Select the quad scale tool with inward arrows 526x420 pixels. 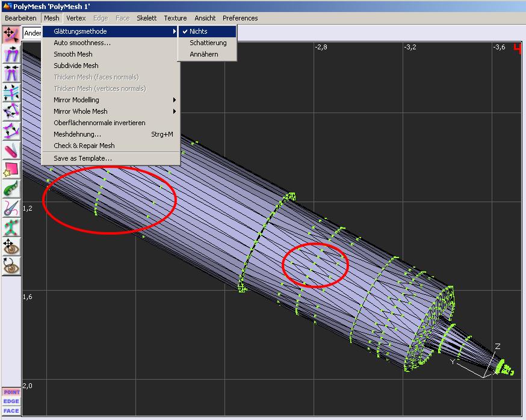[x=11, y=112]
